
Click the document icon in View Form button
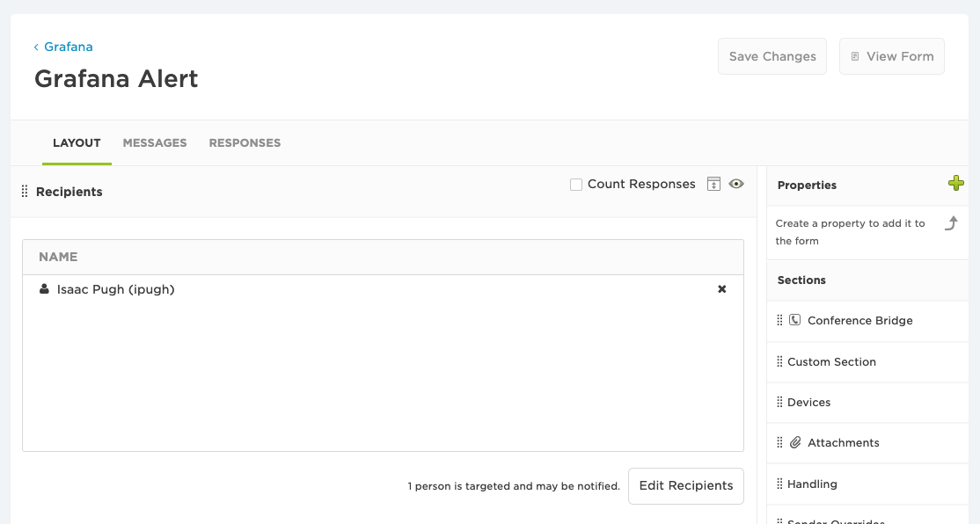click(855, 56)
